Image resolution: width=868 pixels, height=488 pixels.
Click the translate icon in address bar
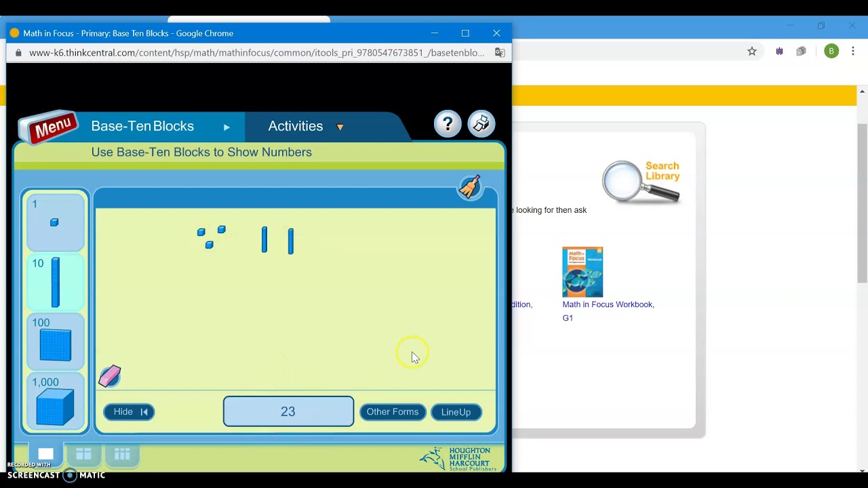(500, 53)
